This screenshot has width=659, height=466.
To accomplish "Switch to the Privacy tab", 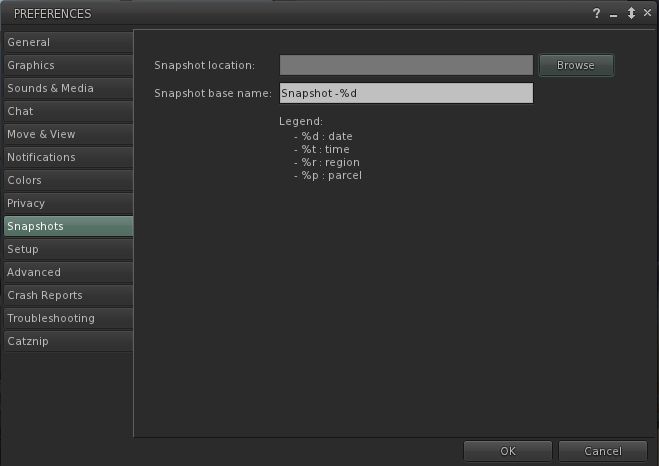I will click(67, 203).
